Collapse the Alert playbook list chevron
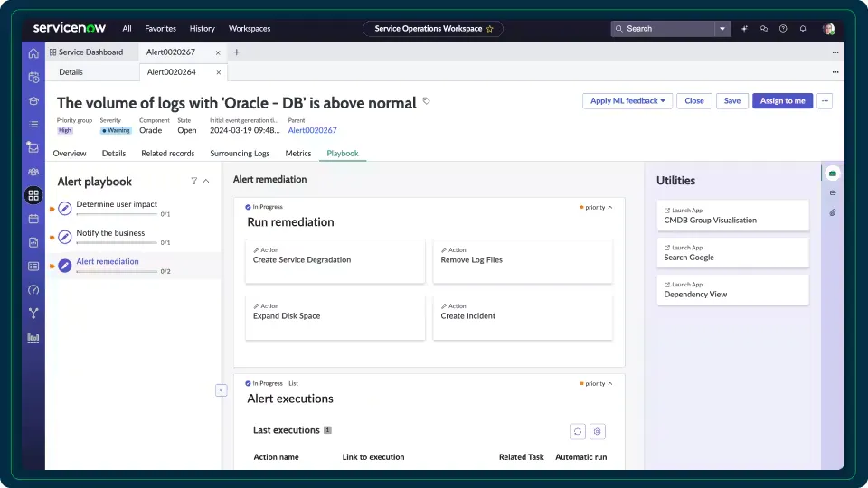868x488 pixels. [206, 181]
